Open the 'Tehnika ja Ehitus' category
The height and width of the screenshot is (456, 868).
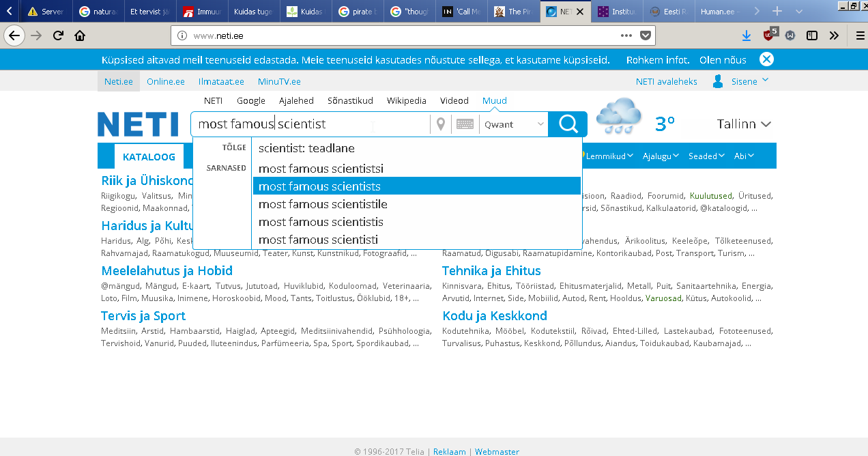pos(491,271)
